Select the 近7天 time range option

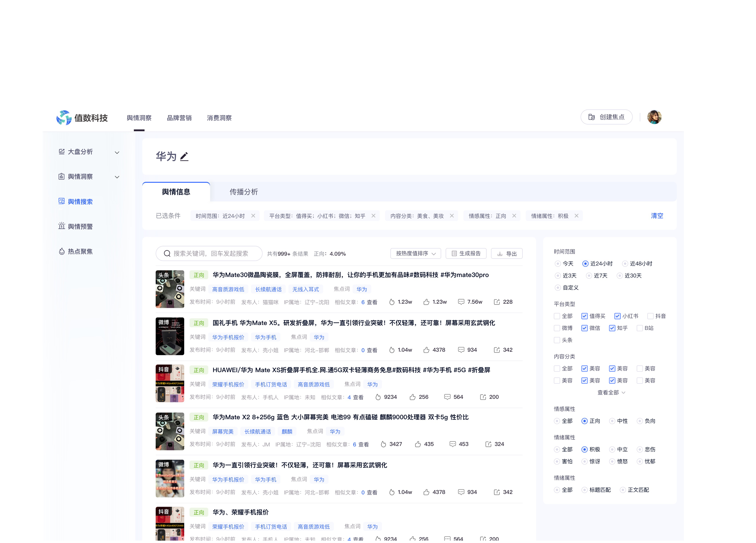pos(589,276)
